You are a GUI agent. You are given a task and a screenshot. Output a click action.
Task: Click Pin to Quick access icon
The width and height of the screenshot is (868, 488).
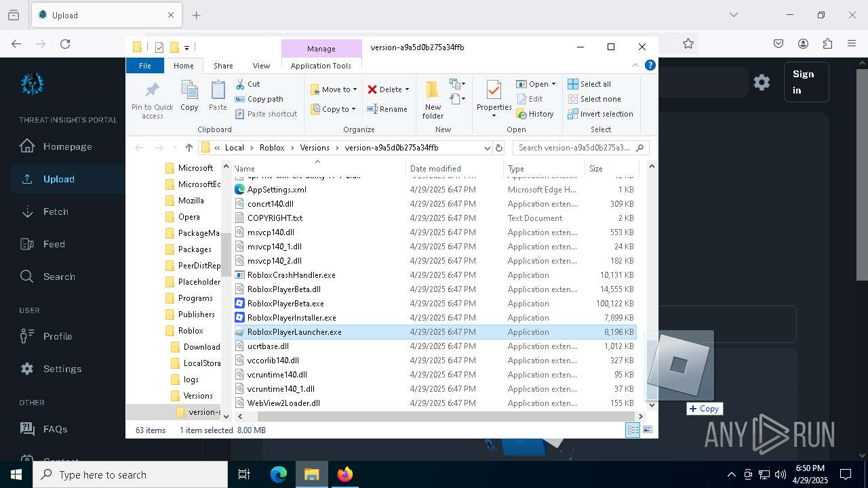pyautogui.click(x=152, y=99)
